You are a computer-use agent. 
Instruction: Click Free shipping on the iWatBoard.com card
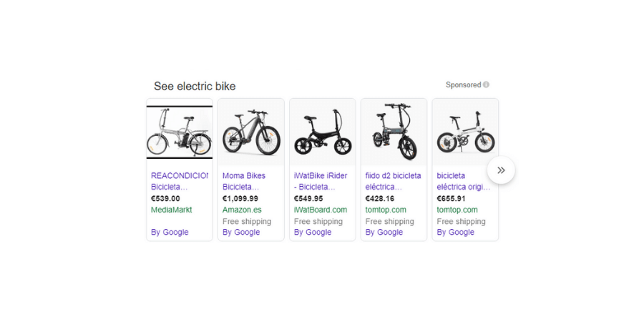318,221
